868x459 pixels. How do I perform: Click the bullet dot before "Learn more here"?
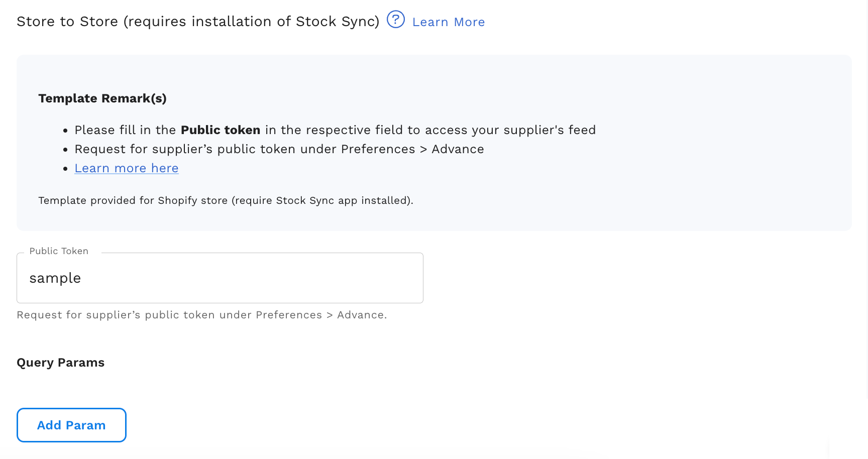(65, 169)
